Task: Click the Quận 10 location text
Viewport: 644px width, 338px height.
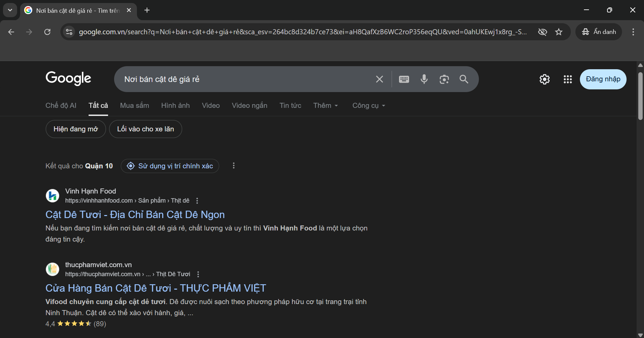Action: point(99,166)
